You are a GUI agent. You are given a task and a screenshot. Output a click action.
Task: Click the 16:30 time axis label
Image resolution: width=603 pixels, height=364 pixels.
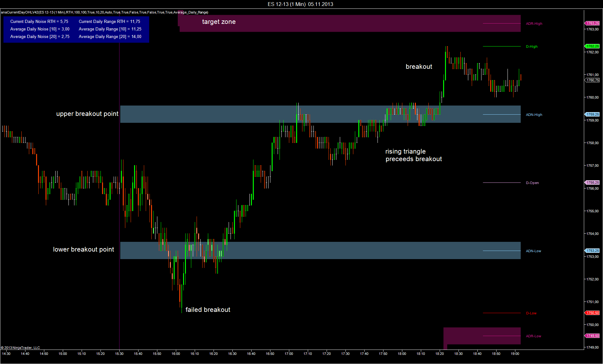tap(232, 354)
